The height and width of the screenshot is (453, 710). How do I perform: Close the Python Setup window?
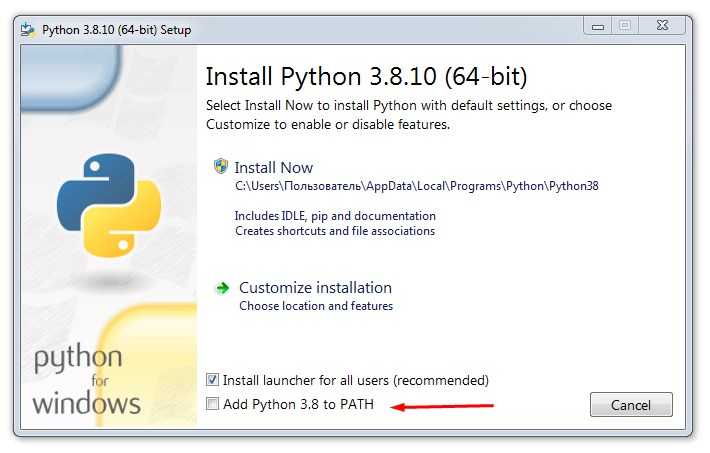point(662,25)
